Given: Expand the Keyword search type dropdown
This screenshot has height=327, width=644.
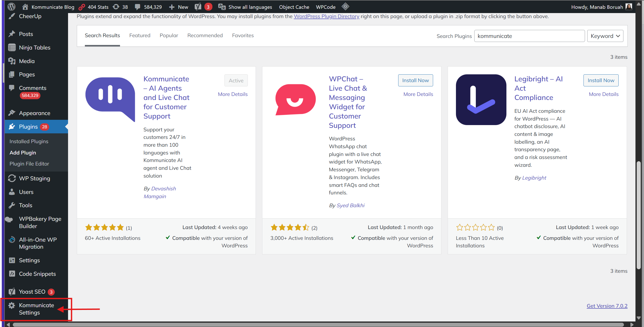Looking at the screenshot, I should pos(605,36).
